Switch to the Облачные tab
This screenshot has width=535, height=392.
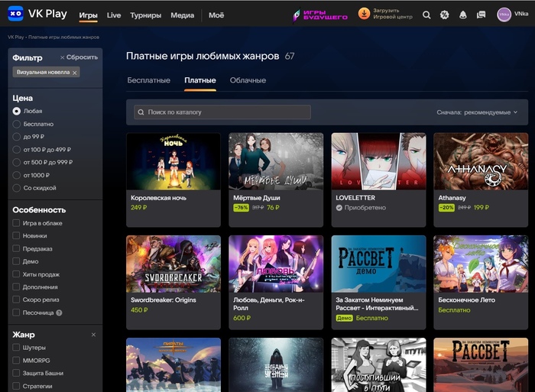coord(248,80)
